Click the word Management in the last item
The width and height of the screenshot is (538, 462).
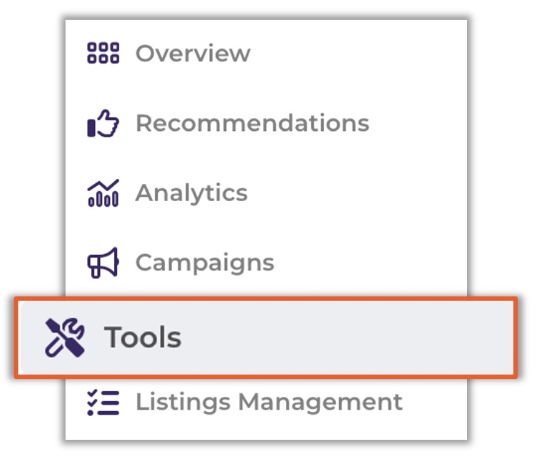[x=320, y=402]
